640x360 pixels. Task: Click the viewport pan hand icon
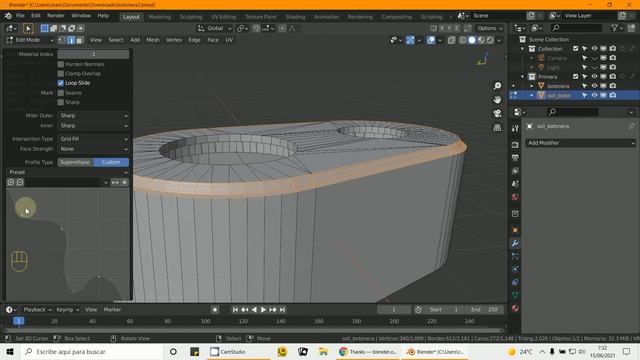497,100
